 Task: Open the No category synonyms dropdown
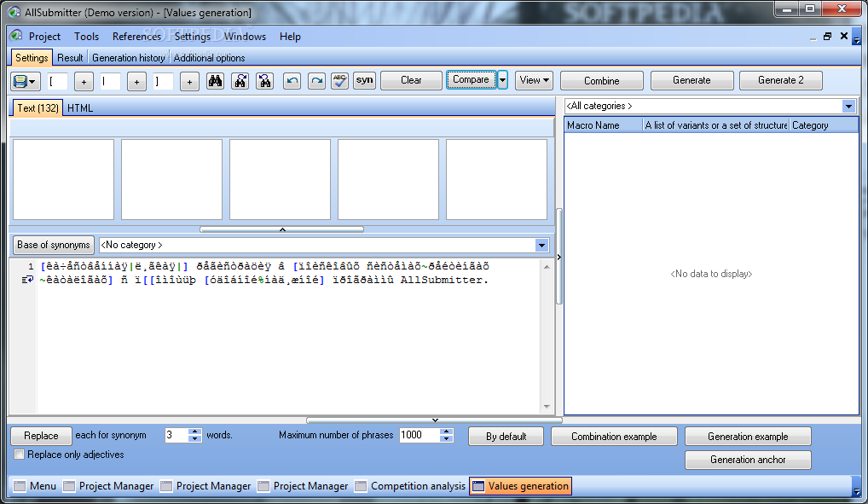click(541, 245)
